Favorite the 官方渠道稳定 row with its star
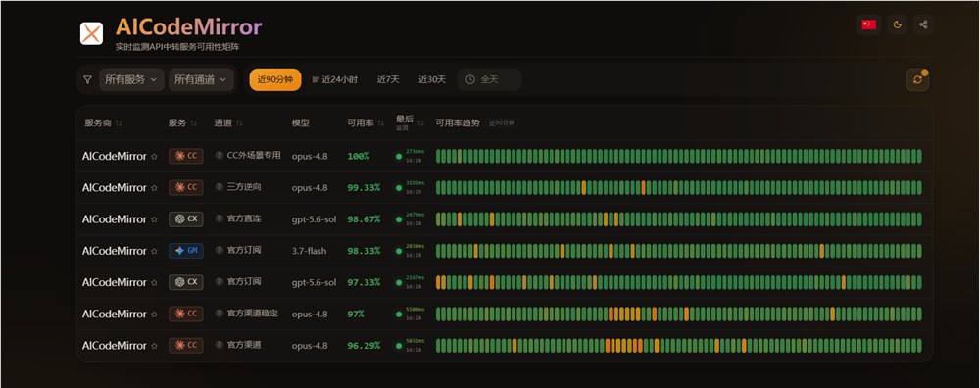This screenshot has width=980, height=388. 155,315
